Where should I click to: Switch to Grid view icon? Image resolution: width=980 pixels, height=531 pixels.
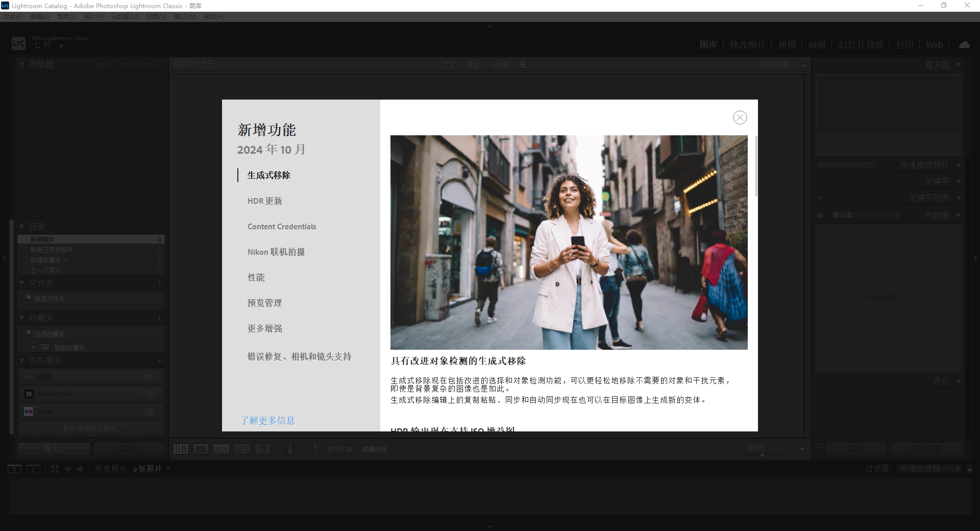coord(181,449)
